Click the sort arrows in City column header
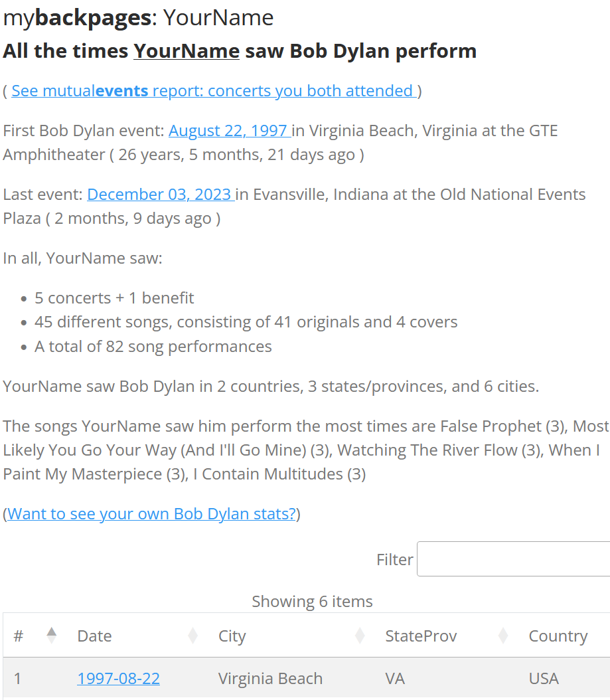610x700 pixels. [360, 636]
